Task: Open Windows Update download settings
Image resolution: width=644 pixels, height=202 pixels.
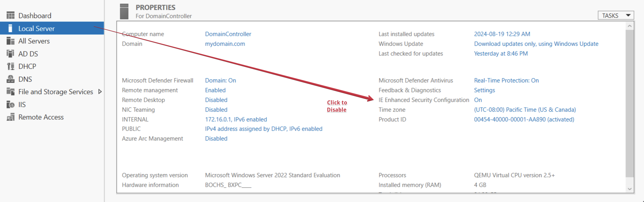Action: 536,44
